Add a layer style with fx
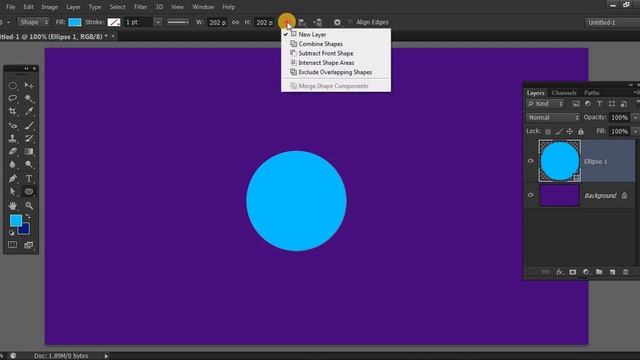The image size is (640, 360). pos(560,272)
